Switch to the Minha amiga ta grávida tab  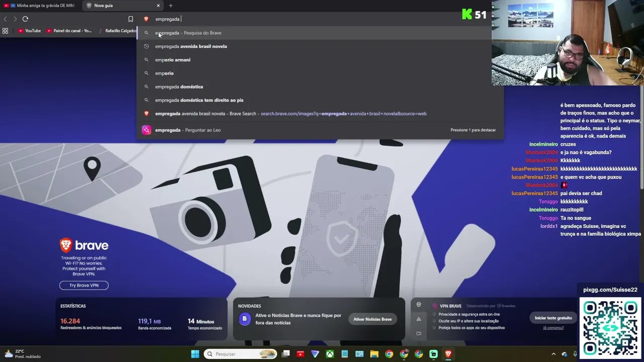coord(41,6)
